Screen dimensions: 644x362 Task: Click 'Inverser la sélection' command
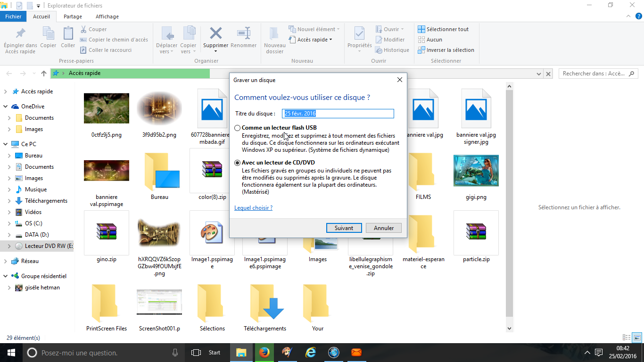pos(446,50)
